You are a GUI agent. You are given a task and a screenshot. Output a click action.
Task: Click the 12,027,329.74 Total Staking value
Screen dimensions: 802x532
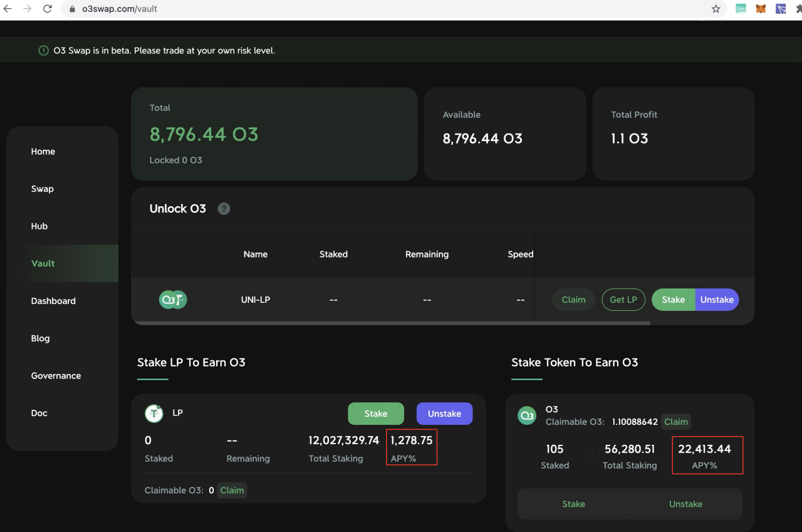pyautogui.click(x=344, y=441)
